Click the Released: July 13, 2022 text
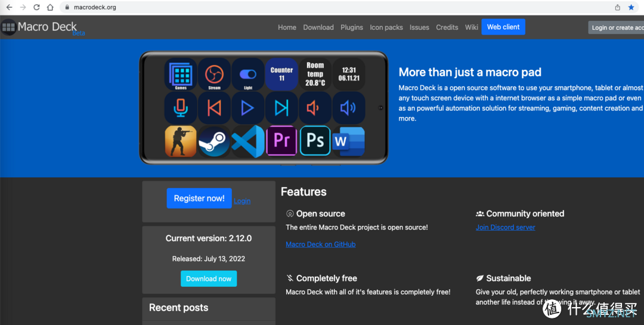Viewport: 644px width, 325px height. pyautogui.click(x=209, y=259)
